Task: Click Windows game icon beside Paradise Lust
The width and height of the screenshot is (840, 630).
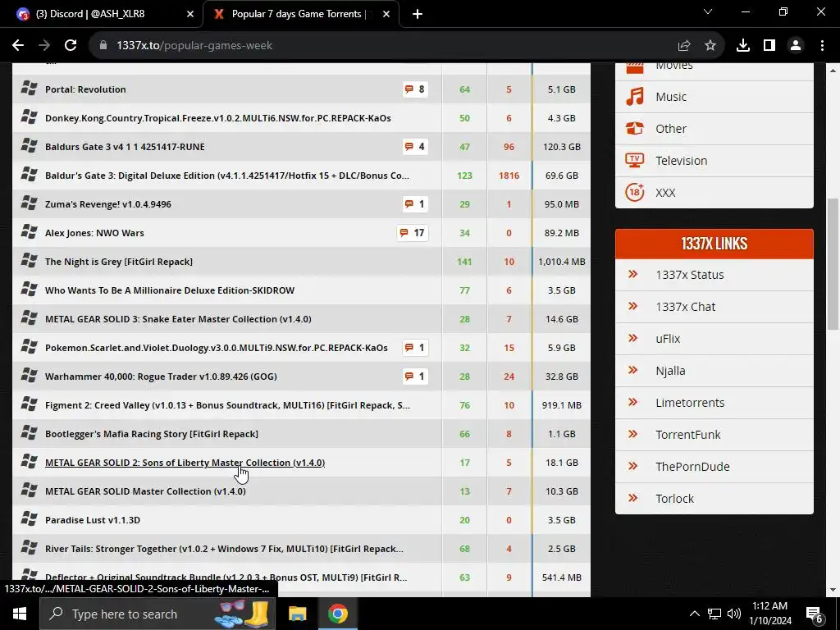Action: click(29, 518)
